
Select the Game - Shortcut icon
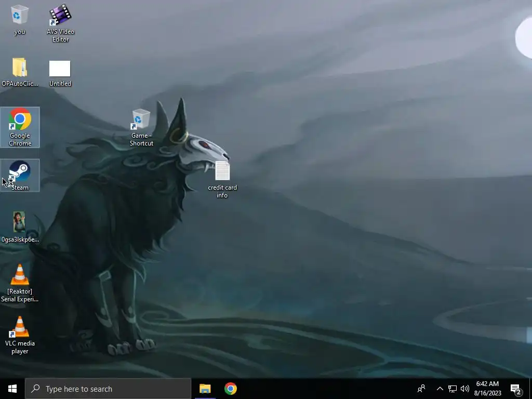[x=141, y=128]
